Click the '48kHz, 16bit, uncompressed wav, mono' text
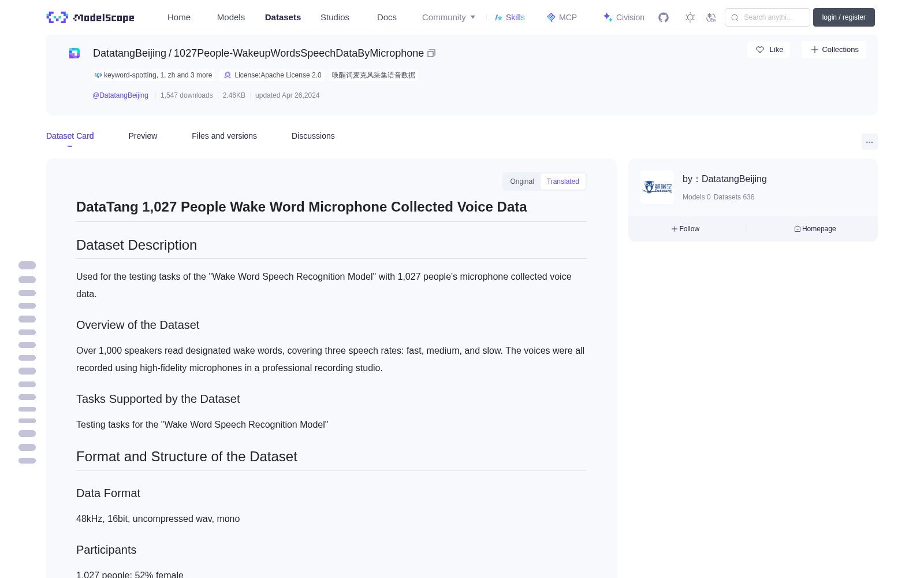Screen dimensions: 924x578 (158, 519)
